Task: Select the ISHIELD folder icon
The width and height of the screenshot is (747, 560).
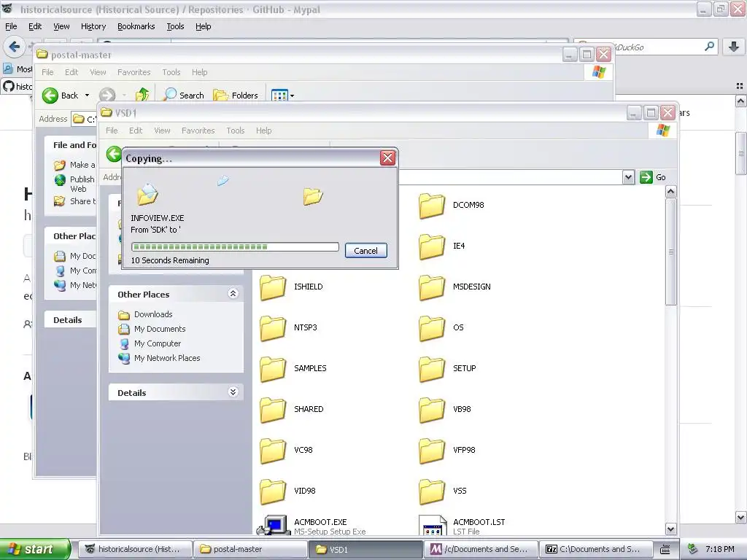Action: 273,287
